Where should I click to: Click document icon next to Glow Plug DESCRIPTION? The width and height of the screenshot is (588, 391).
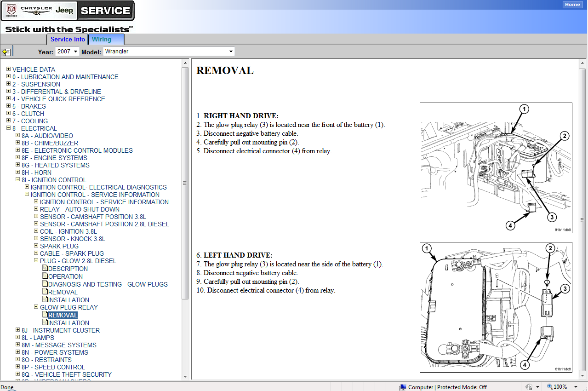[45, 269]
